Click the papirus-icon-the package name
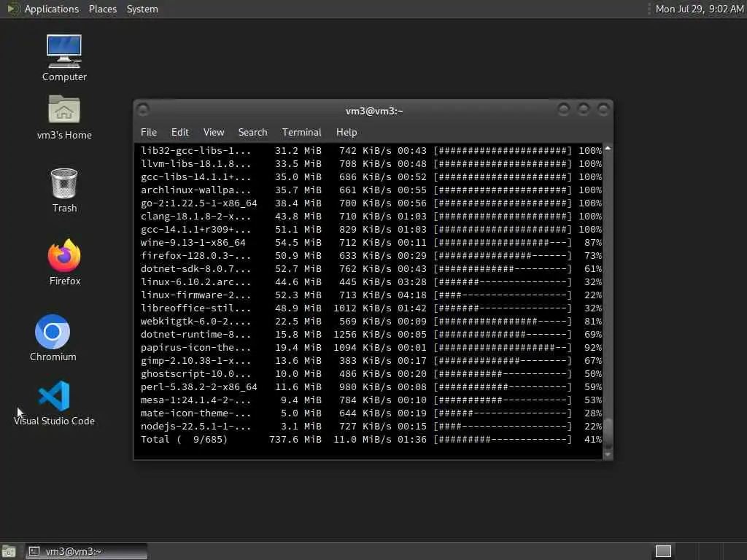The width and height of the screenshot is (747, 560). point(196,348)
